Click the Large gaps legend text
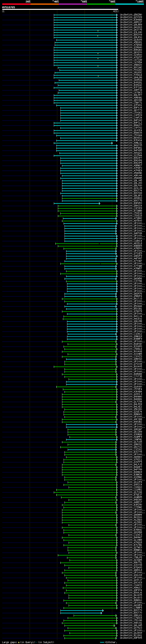 [x=28, y=642]
